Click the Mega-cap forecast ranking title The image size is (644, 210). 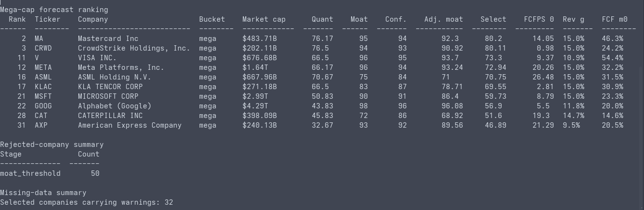pyautogui.click(x=54, y=10)
